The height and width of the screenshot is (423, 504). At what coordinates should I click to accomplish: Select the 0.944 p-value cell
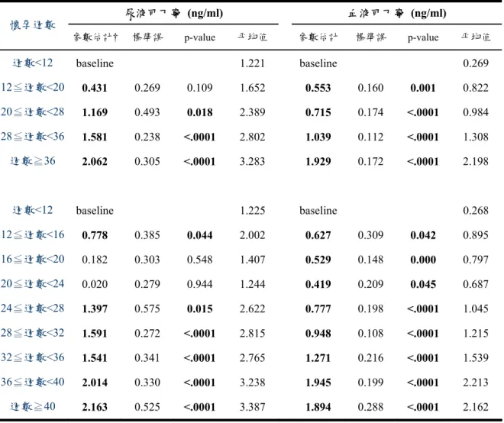[x=199, y=284]
